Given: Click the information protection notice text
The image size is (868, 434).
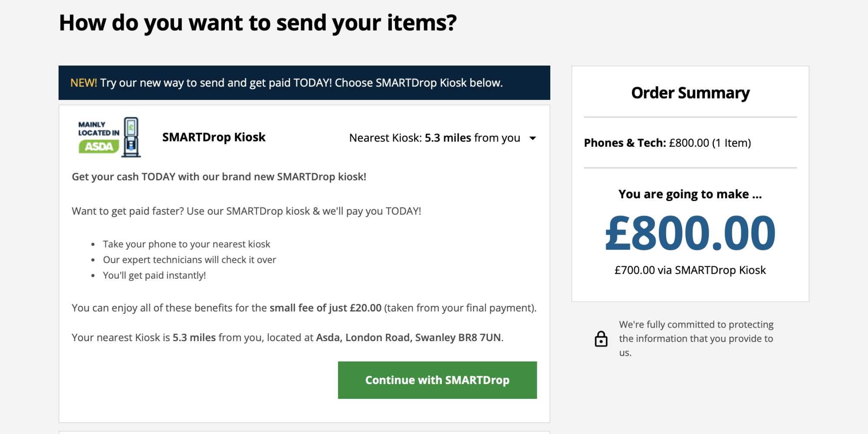Looking at the screenshot, I should [x=696, y=339].
